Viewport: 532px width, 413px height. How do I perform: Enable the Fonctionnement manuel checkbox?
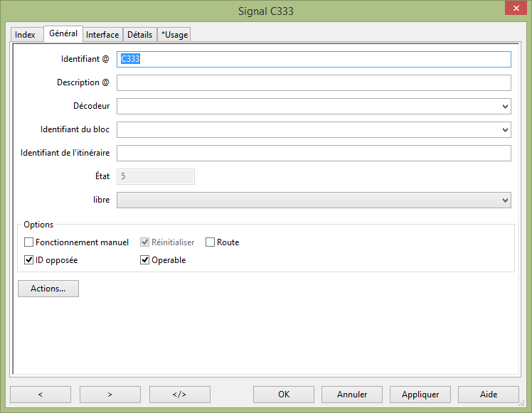pos(29,242)
